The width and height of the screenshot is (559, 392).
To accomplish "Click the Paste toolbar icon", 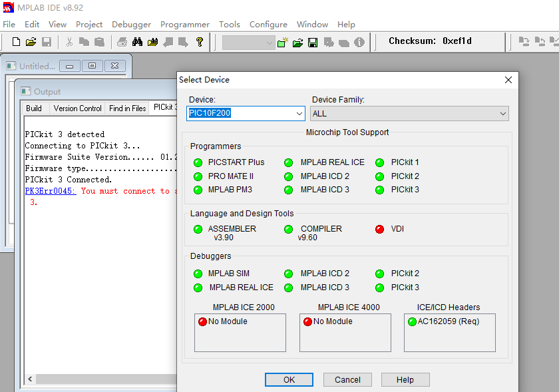I will 99,42.
